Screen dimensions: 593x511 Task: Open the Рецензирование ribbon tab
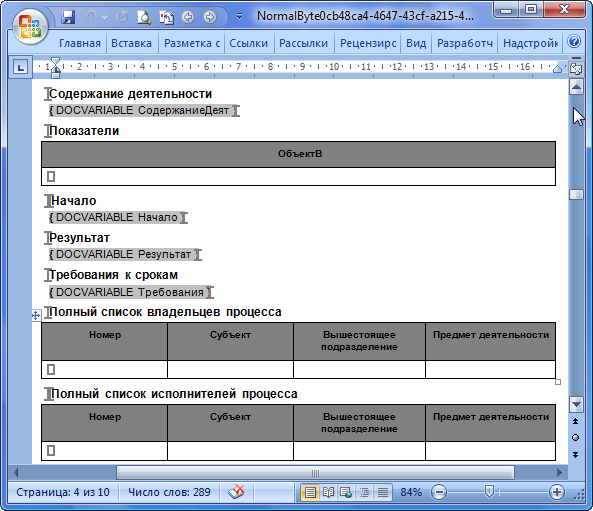(x=368, y=43)
